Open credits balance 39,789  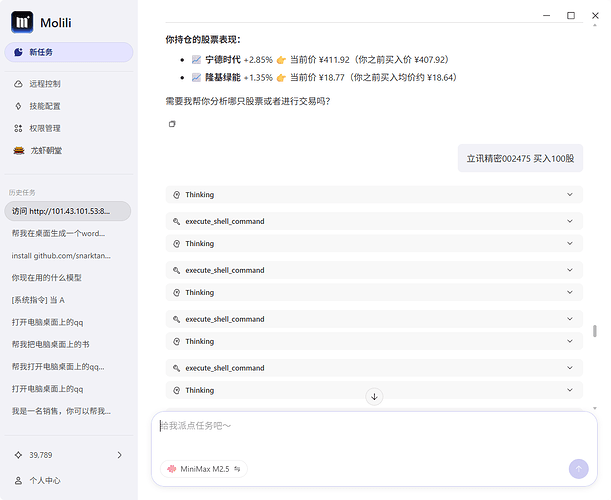point(69,455)
